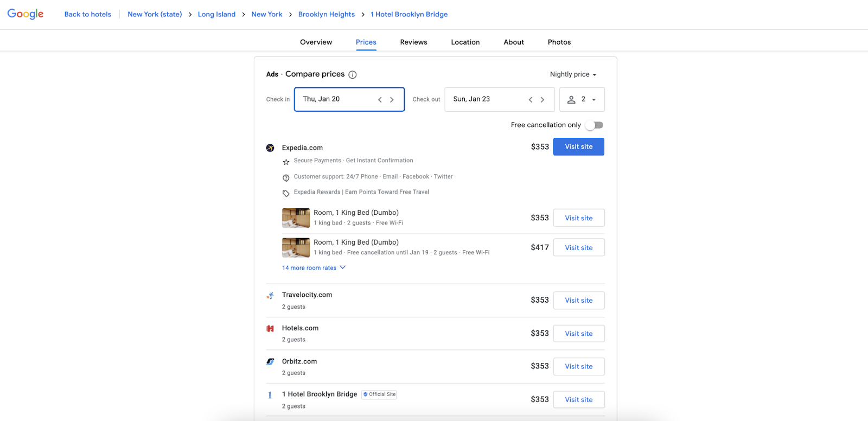Open 1 Hotel Brooklyn Bridge breadcrumb
Screen dimensions: 868x421
pyautogui.click(x=409, y=15)
